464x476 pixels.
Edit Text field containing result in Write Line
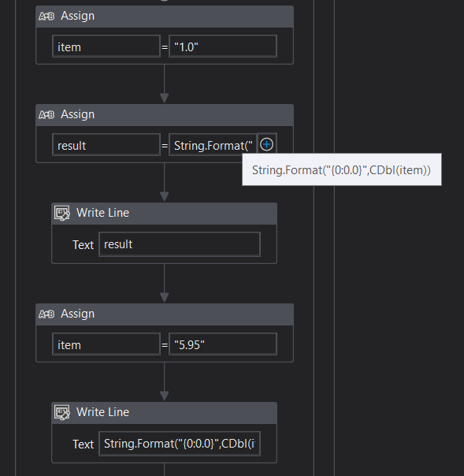[180, 244]
